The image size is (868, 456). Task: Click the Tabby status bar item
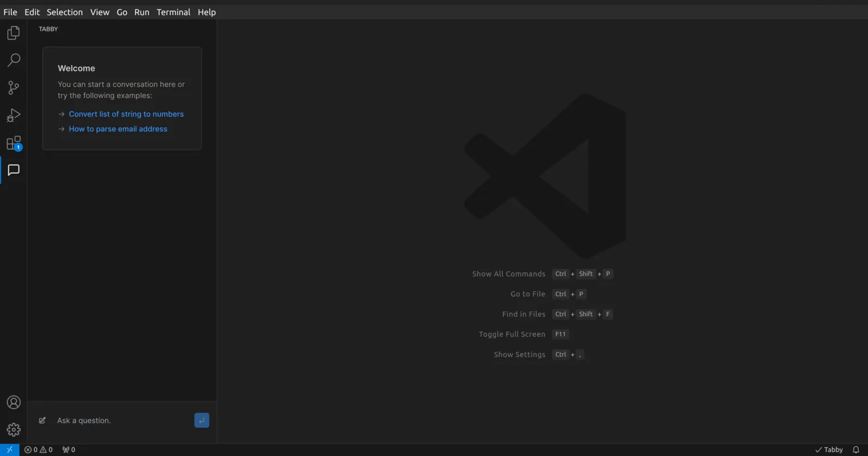point(829,449)
